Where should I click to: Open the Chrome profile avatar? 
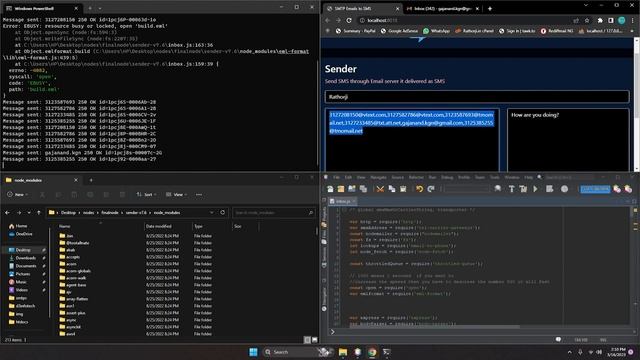pyautogui.click(x=622, y=20)
